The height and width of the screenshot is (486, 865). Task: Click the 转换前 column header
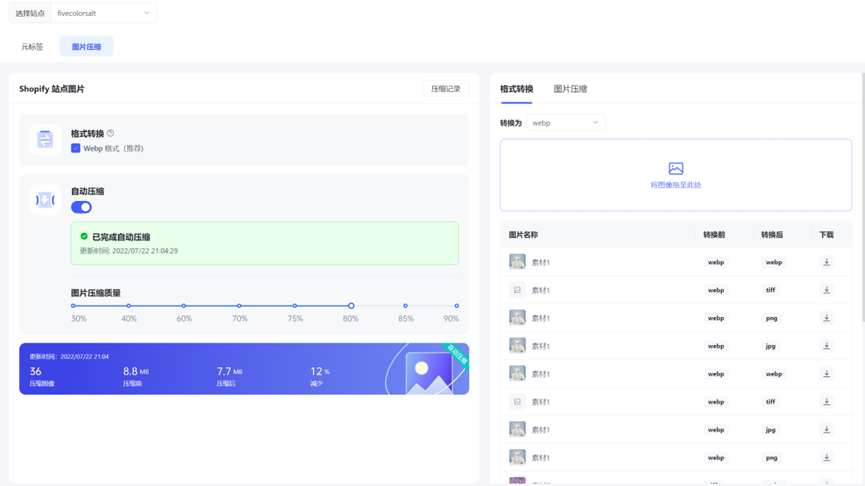[x=714, y=234]
